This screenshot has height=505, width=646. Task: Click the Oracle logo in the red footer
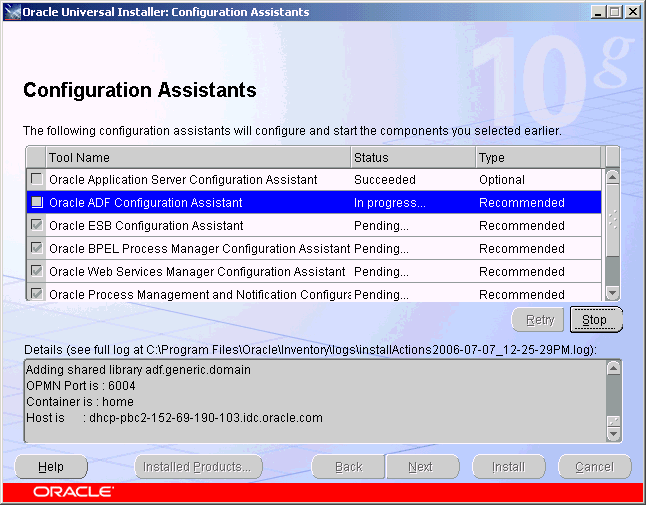[x=73, y=492]
